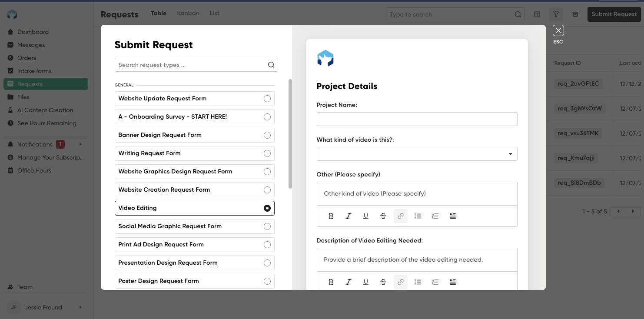Insert link in Other (Please specify) editor
This screenshot has height=319, width=644.
tap(401, 216)
